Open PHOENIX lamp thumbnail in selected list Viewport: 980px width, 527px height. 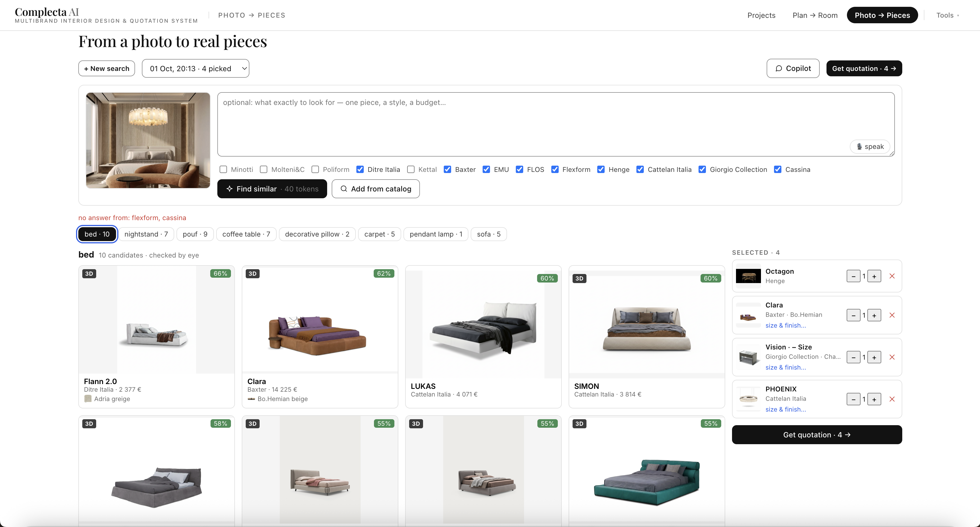748,399
